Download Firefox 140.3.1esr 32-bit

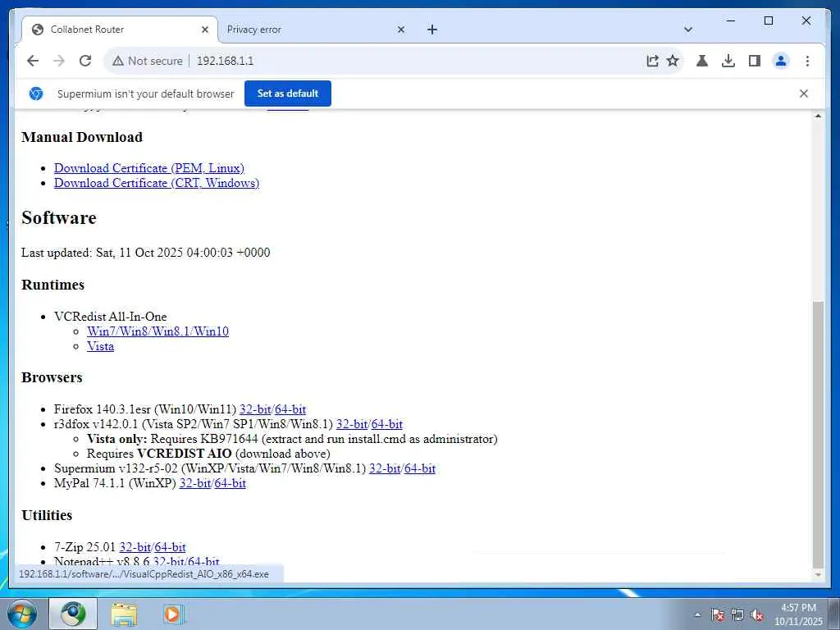point(255,410)
